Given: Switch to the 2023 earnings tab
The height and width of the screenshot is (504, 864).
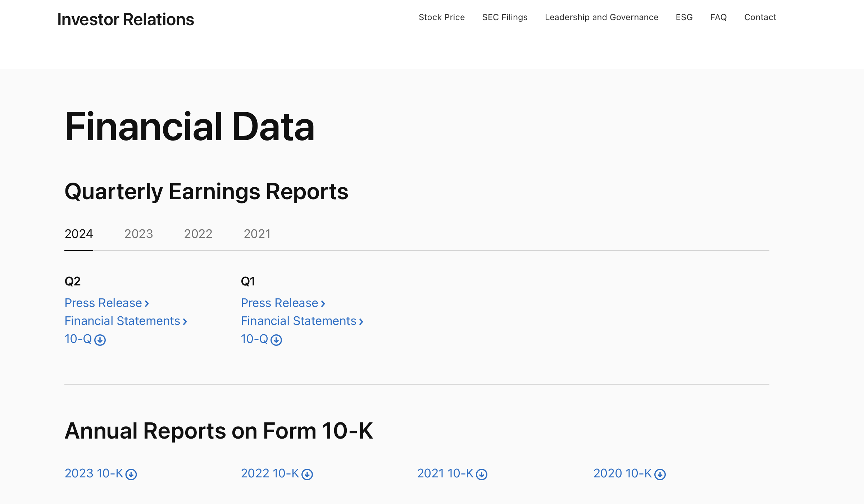Looking at the screenshot, I should click(x=138, y=234).
